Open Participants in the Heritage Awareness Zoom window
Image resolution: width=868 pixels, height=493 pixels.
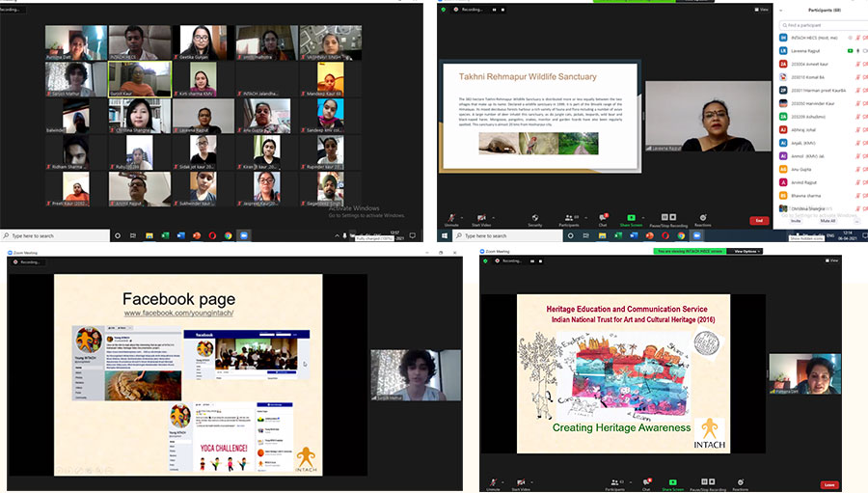[614, 484]
